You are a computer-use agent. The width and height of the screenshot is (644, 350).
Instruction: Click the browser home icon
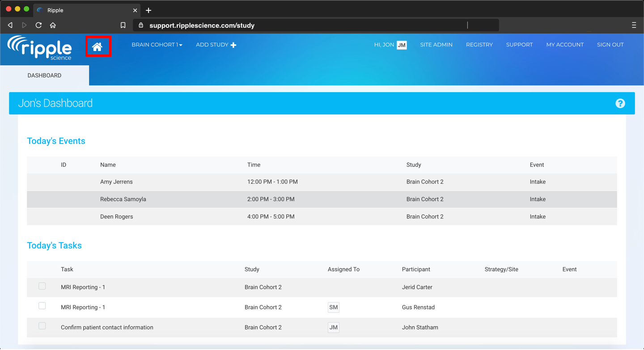53,25
